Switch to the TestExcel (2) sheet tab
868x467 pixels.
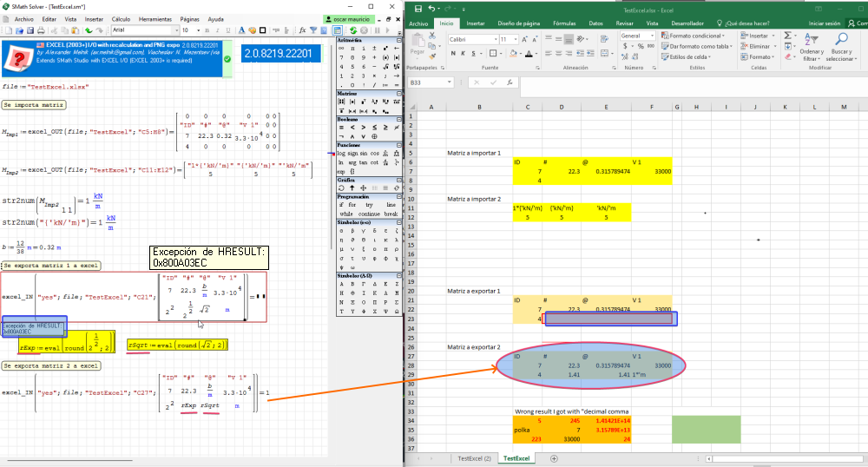474,457
